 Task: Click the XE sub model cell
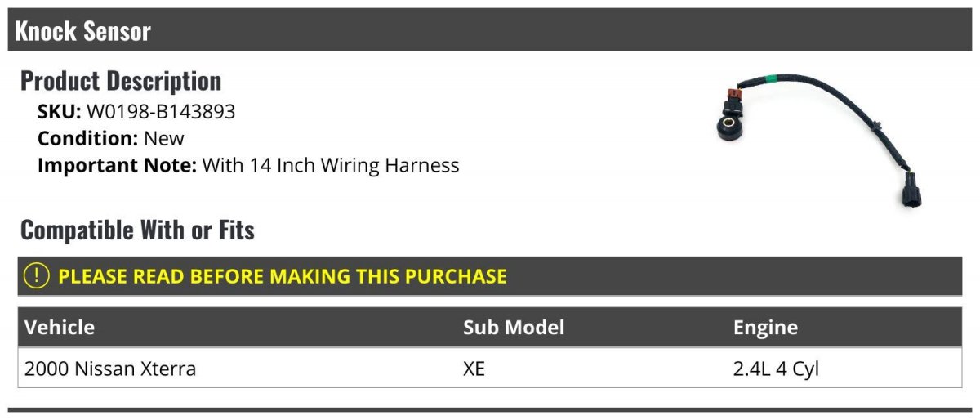point(474,369)
